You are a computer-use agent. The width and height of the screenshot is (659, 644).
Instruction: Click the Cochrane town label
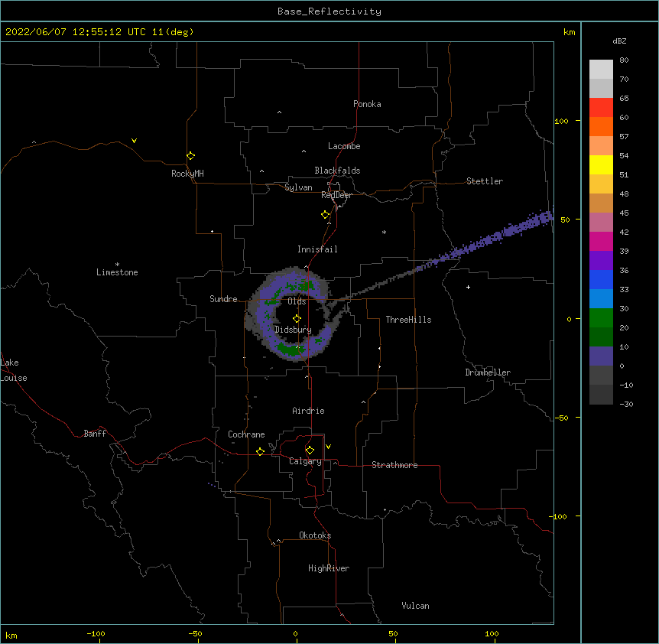click(x=246, y=434)
